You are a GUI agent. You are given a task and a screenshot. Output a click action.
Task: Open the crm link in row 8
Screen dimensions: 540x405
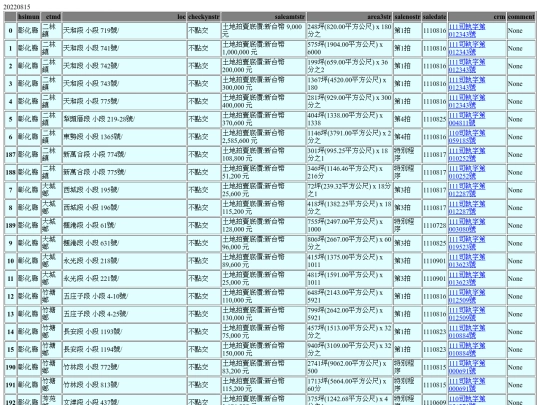[467, 208]
